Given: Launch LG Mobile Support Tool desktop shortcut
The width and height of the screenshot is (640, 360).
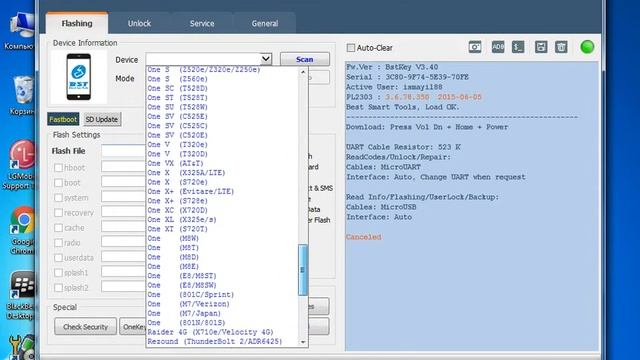Looking at the screenshot, I should click(20, 165).
